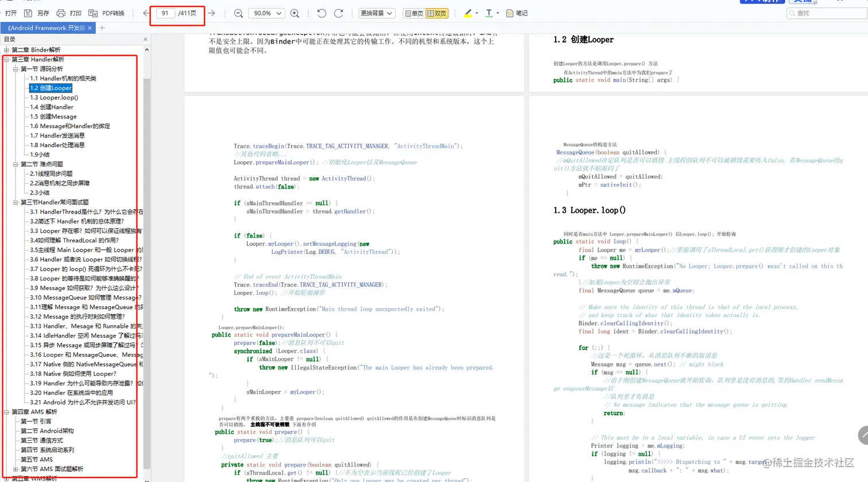
Task: Open the 笔记 notes tool
Action: (516, 13)
